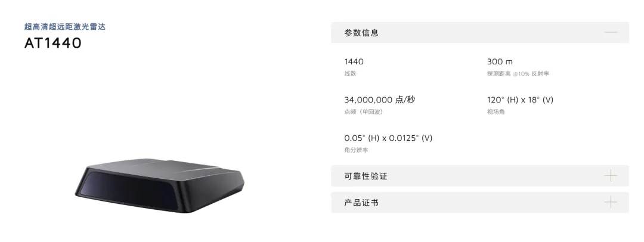Click the 点频（单回波）label
Viewport: 644px width, 242px height.
tap(363, 111)
